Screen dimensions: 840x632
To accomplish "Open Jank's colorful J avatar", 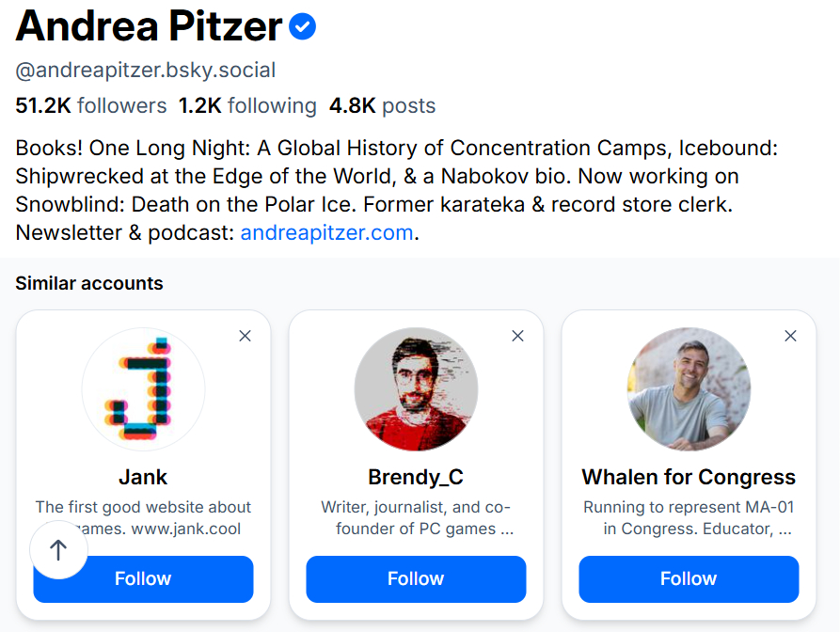I will (143, 388).
